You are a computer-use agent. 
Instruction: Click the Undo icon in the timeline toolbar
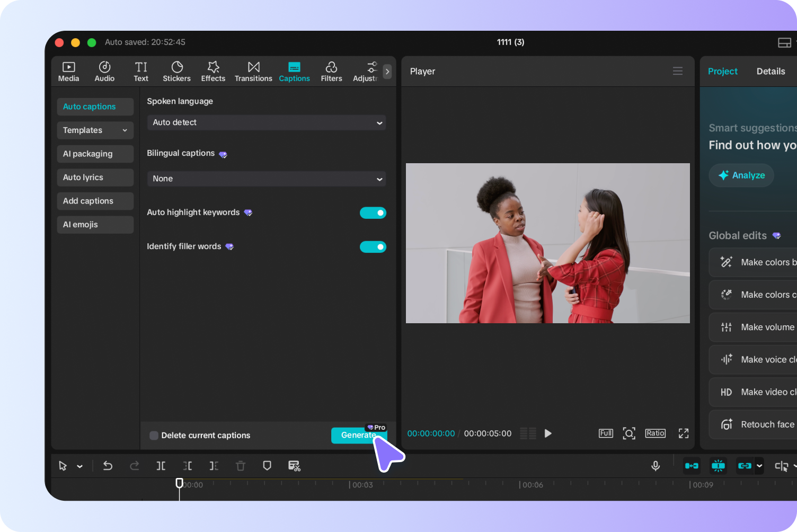coord(108,466)
